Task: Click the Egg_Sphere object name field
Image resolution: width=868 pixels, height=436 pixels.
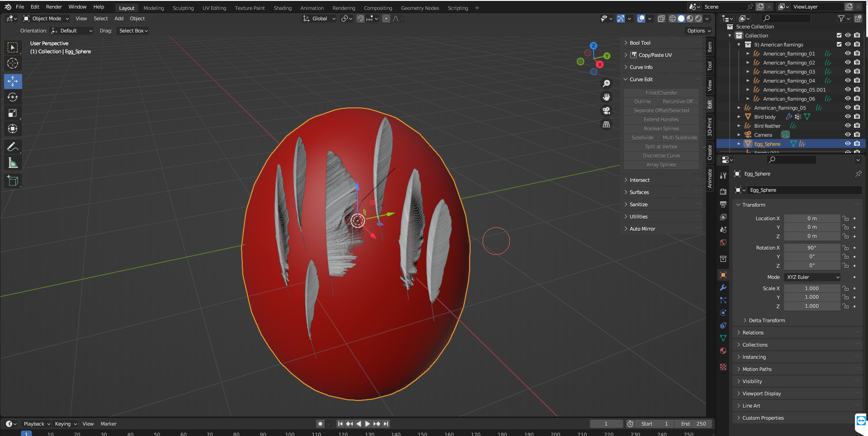Action: [x=804, y=190]
